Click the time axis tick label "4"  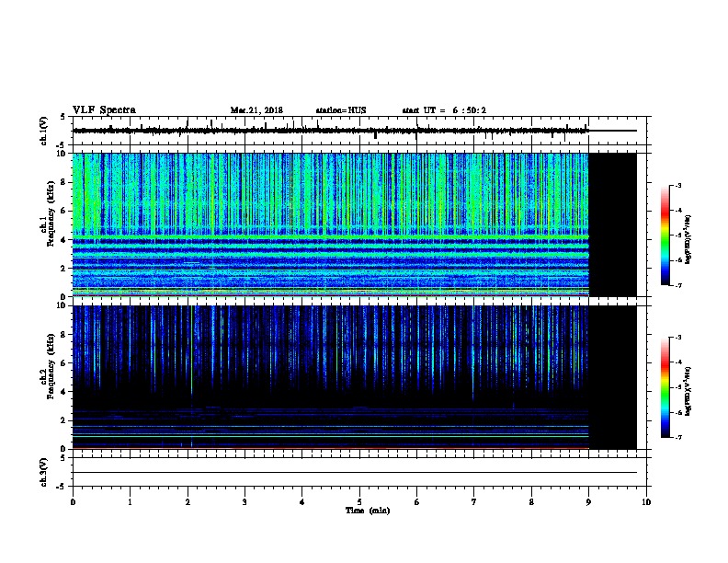302,502
